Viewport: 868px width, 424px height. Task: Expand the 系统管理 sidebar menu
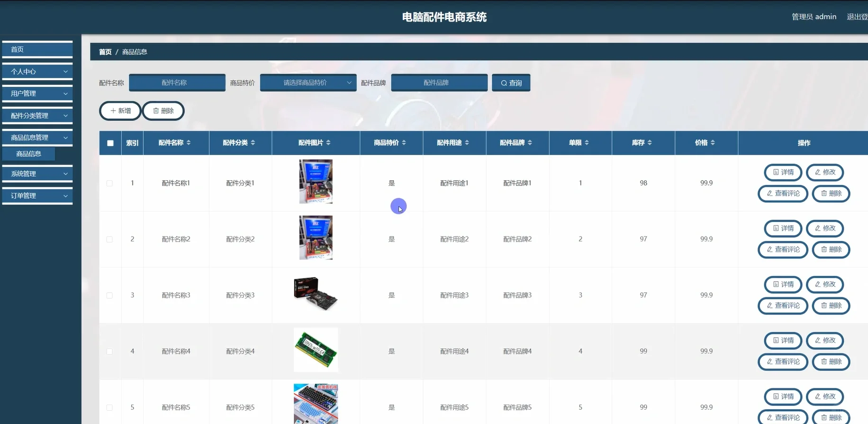click(37, 174)
